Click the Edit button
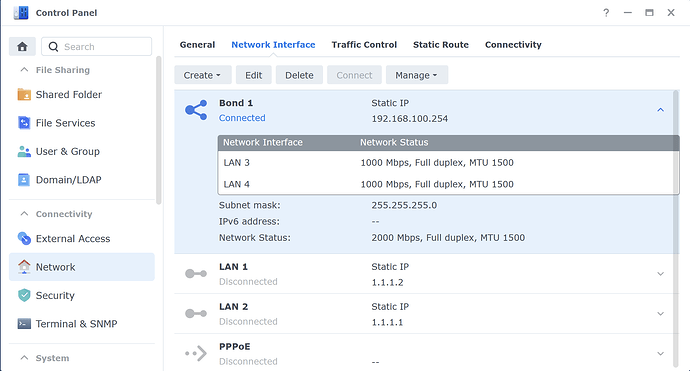Image resolution: width=690 pixels, height=371 pixels. [253, 75]
